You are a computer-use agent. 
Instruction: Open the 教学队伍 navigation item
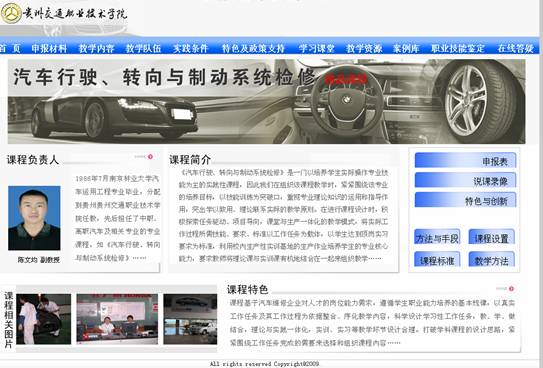click(143, 48)
